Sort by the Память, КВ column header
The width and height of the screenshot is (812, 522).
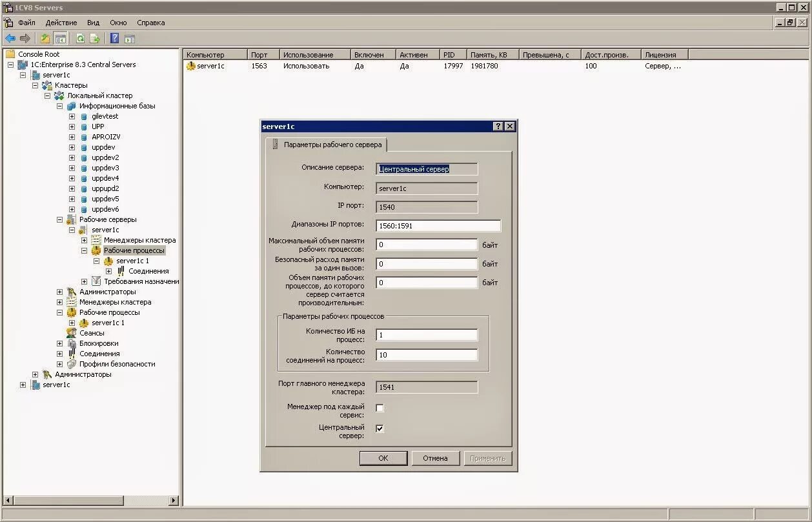493,55
